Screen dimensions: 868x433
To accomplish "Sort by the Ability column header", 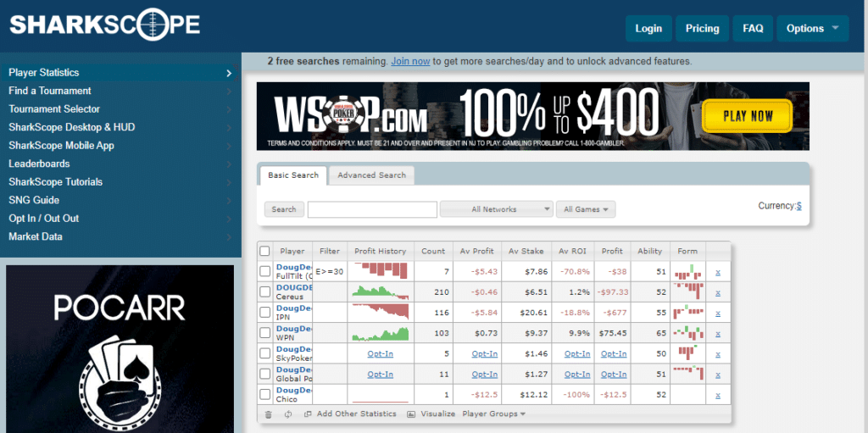I will point(650,251).
